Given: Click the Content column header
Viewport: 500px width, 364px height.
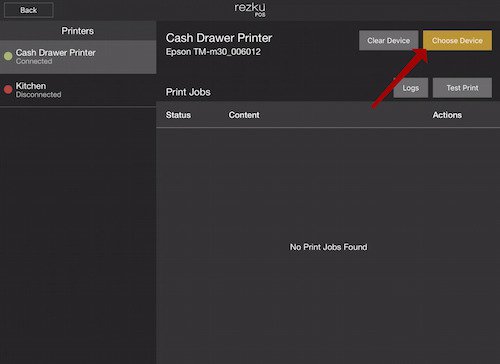Looking at the screenshot, I should click(x=244, y=115).
